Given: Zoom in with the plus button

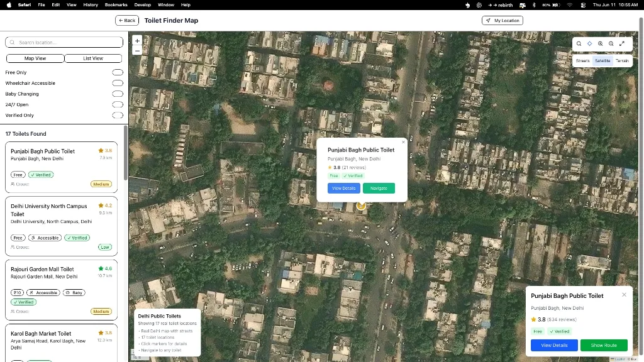Looking at the screenshot, I should [x=137, y=41].
